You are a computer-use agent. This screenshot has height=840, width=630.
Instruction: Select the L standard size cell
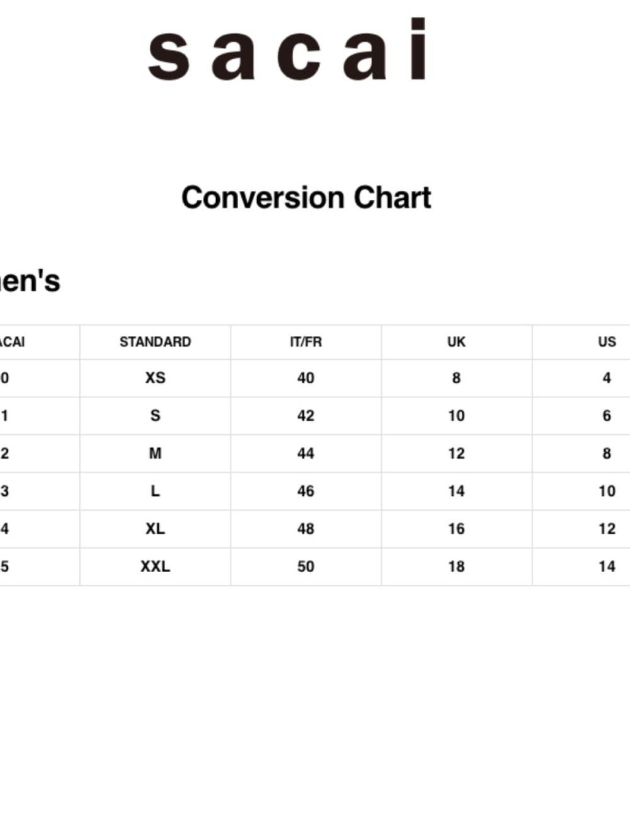(x=155, y=492)
